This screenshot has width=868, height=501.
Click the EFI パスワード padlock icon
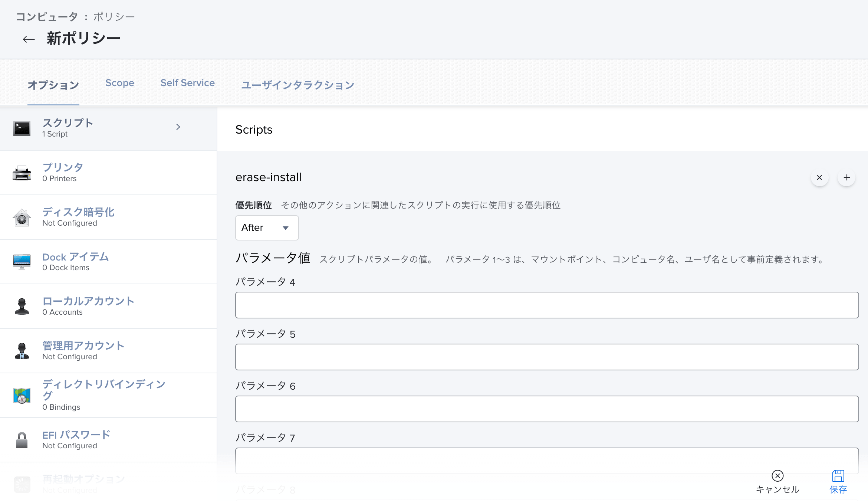point(22,440)
